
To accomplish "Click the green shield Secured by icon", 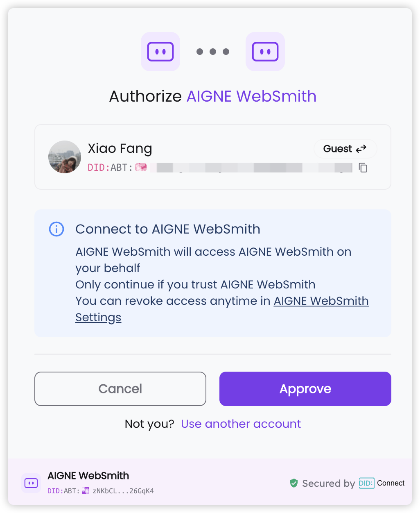I will click(294, 483).
